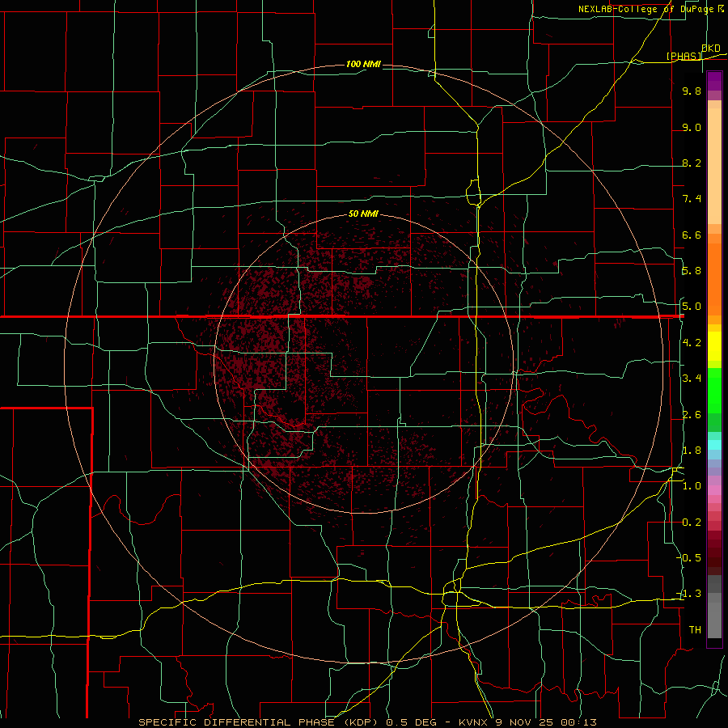Click the 3.4 scale value
This screenshot has height=728, width=728.
pos(692,379)
